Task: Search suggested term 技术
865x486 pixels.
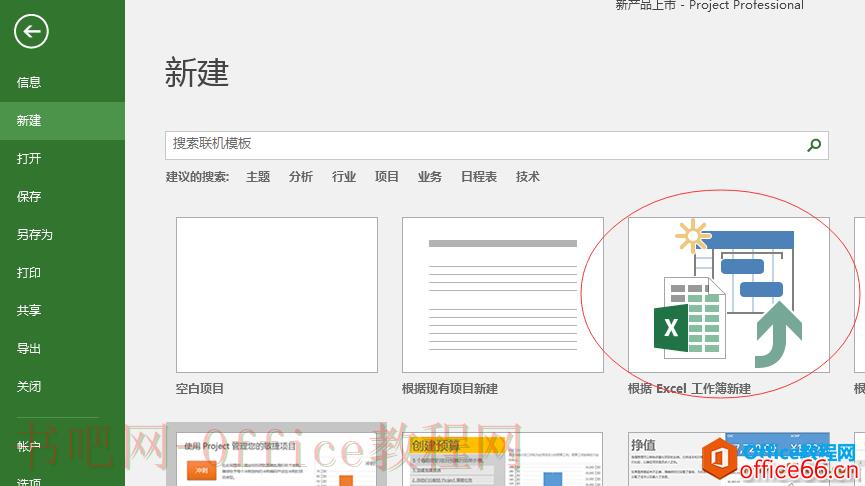Action: pyautogui.click(x=527, y=177)
